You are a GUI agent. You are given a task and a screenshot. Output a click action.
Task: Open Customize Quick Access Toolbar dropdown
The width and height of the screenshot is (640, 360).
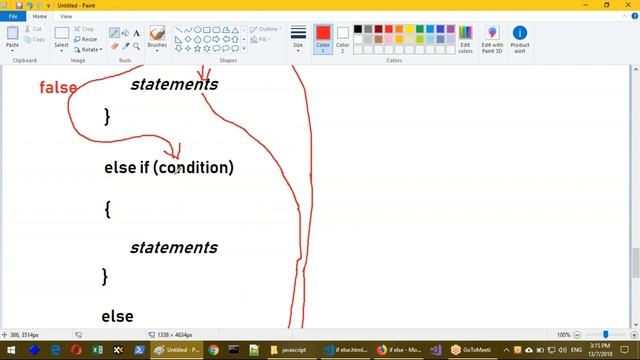pyautogui.click(x=49, y=6)
